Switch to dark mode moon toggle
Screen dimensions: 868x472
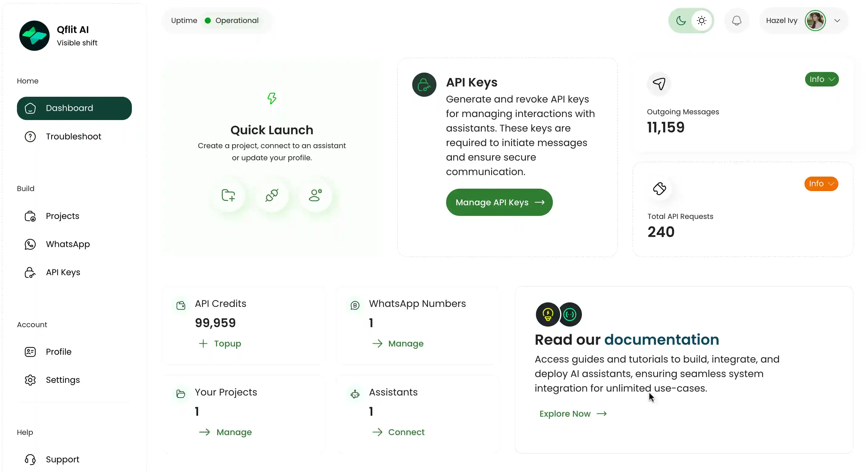point(681,21)
